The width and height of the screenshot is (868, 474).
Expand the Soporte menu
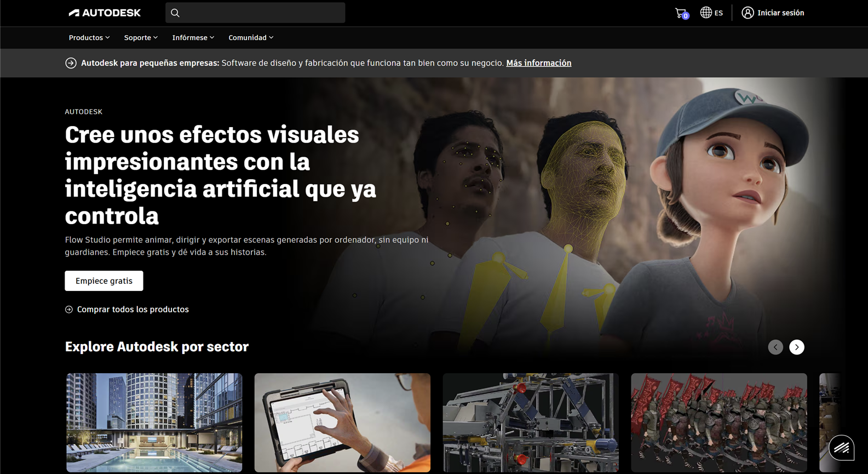(x=141, y=38)
